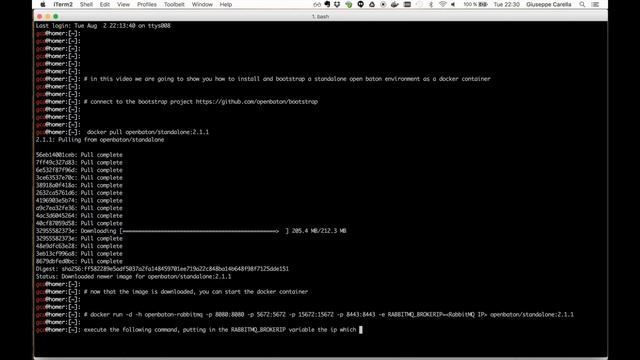This screenshot has width=640, height=360.
Task: Open the Dropbox menu bar icon
Action: pyautogui.click(x=337, y=4)
